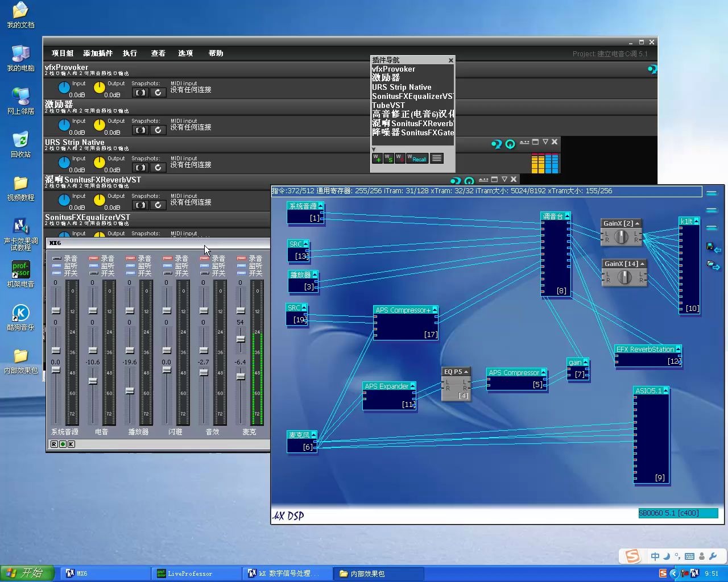Image resolution: width=728 pixels, height=582 pixels.
Task: Click 声卡效果调试教程 desktop icon
Action: pos(20,235)
